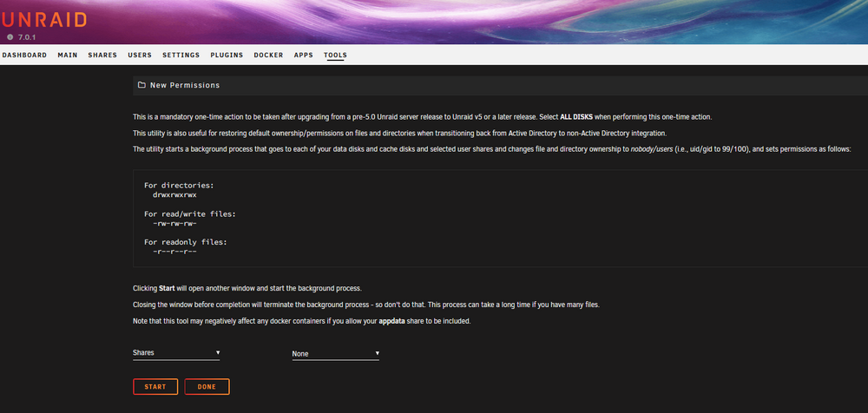The width and height of the screenshot is (868, 413).
Task: Select the Tools tab
Action: [335, 56]
